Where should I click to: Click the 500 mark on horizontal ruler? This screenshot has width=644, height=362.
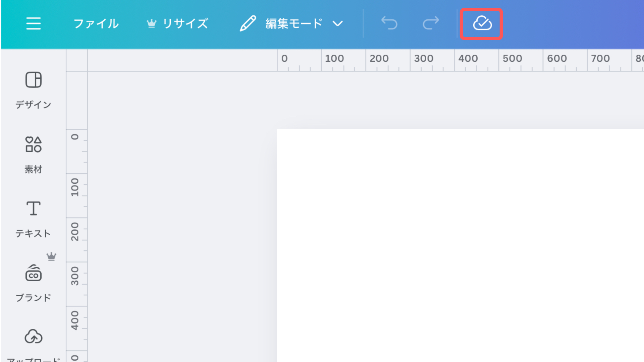click(x=512, y=58)
